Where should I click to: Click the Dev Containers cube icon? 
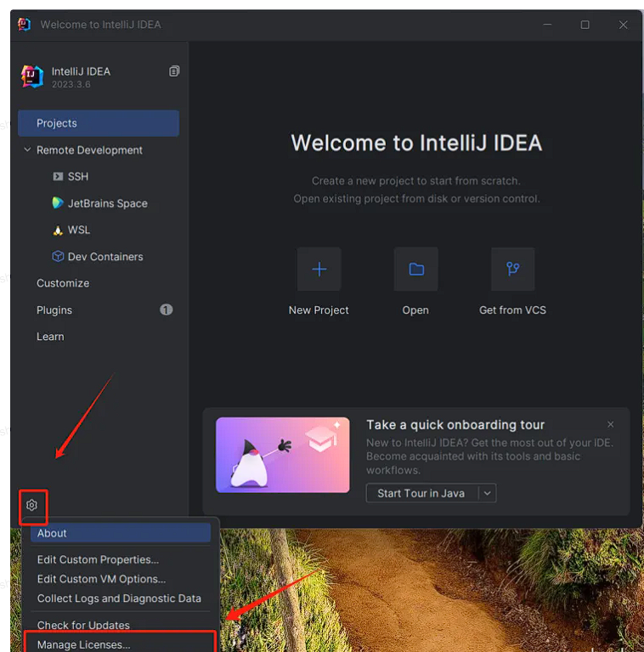click(58, 256)
